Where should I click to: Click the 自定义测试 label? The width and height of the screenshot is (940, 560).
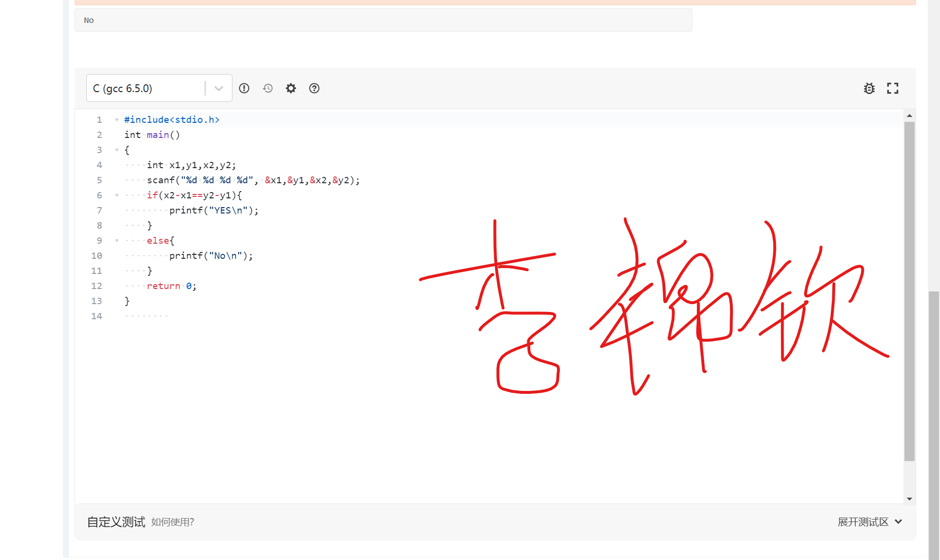click(116, 522)
